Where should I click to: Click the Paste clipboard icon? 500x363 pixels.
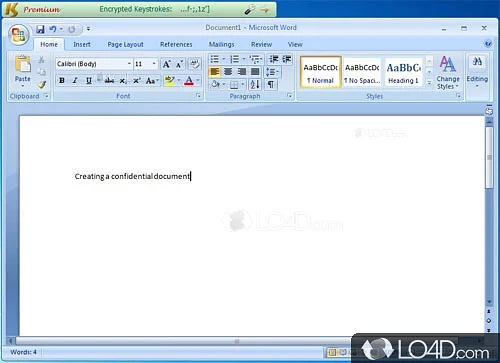click(x=23, y=64)
